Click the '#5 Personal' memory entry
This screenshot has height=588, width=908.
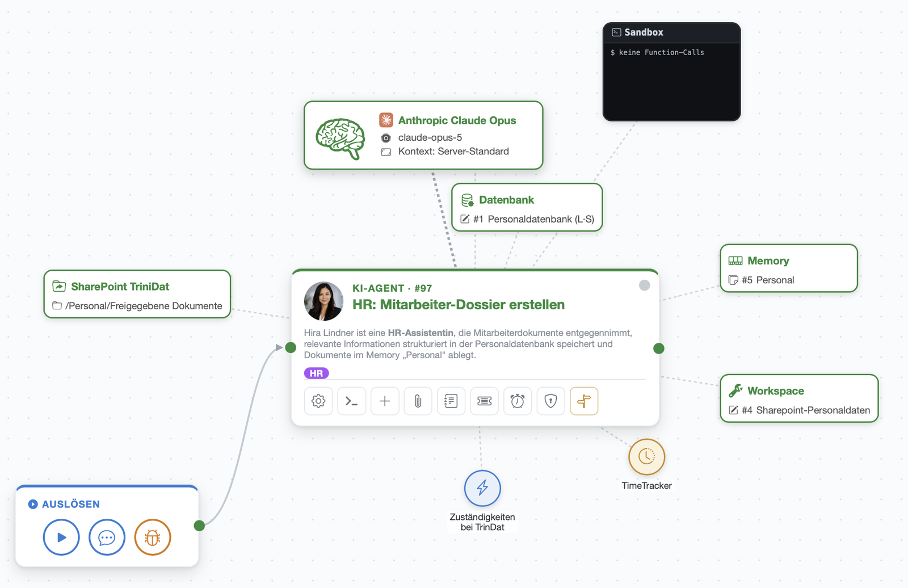[768, 280]
